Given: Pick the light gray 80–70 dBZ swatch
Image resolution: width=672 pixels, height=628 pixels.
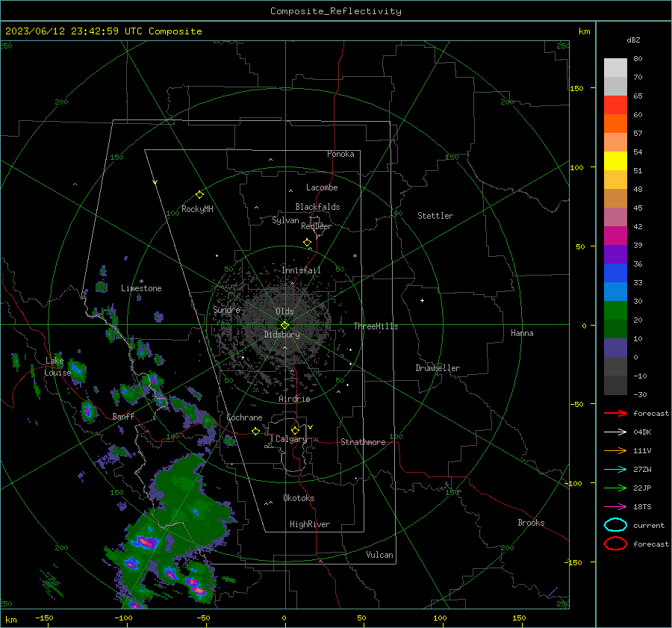Looking at the screenshot, I should coord(615,68).
